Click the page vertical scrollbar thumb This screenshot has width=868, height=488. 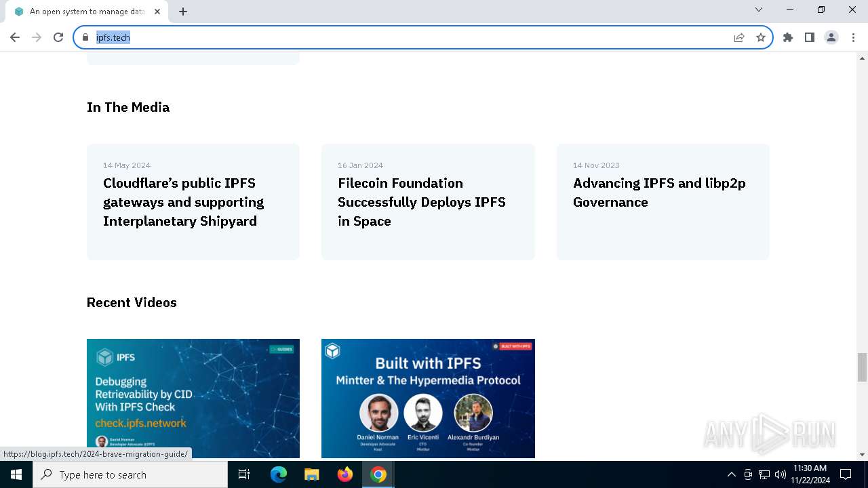pos(862,367)
